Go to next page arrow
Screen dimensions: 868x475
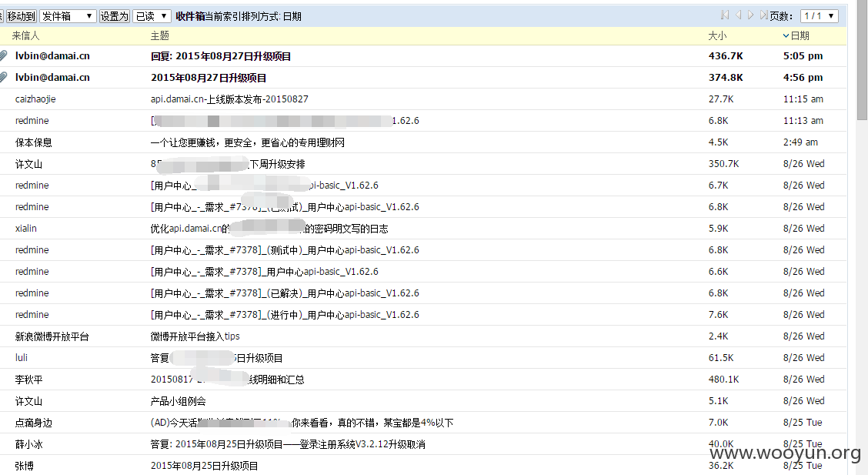(750, 15)
